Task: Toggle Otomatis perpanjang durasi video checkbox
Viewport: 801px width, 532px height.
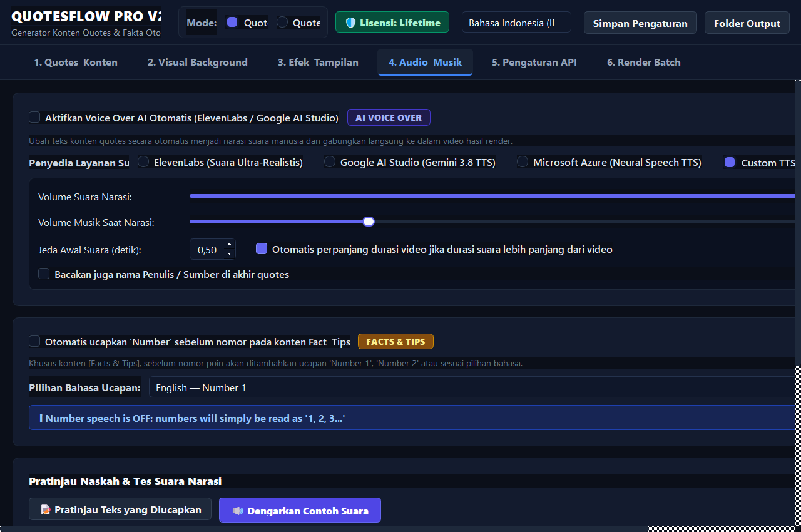Action: click(262, 249)
